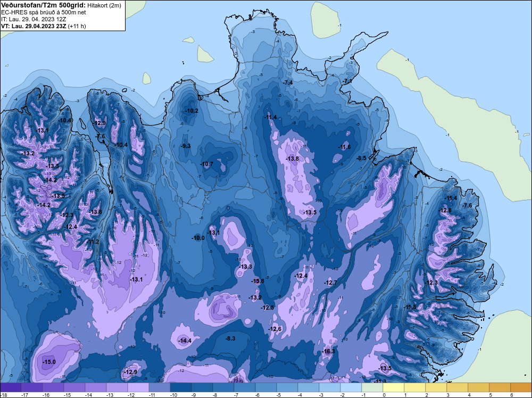This screenshot has height=398, width=532.
Task: Click the '5' label on the color scale
Action: pyautogui.click(x=491, y=395)
